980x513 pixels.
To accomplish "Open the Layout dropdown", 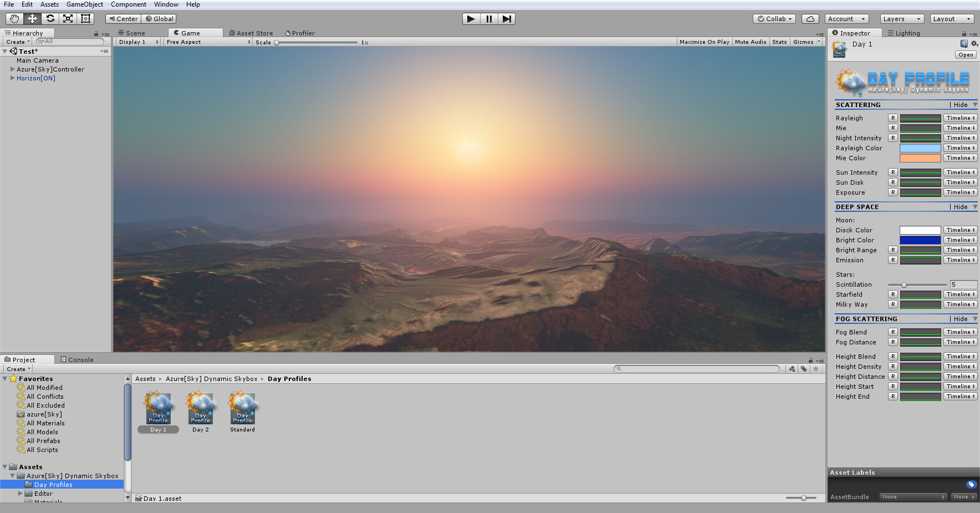I will click(952, 18).
